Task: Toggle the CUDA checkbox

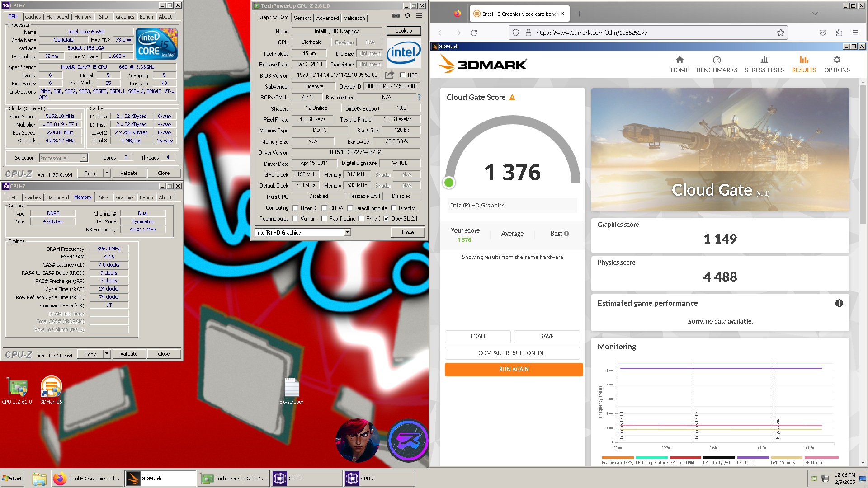Action: [x=324, y=208]
